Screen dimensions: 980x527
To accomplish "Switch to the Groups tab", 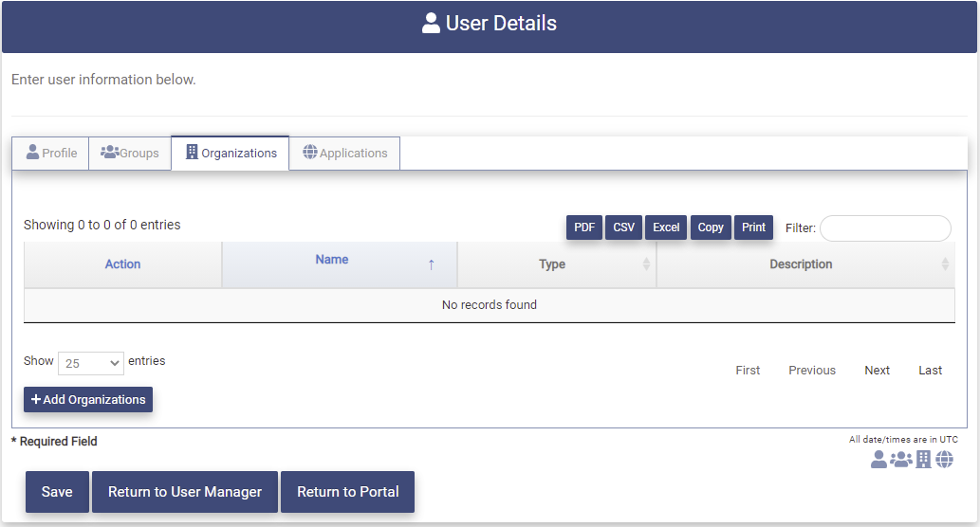I will click(x=130, y=153).
